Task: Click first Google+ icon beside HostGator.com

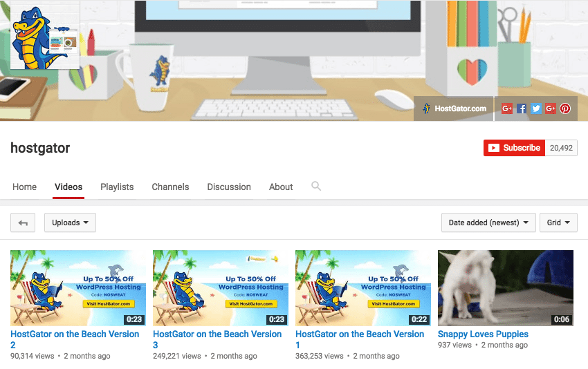Action: [507, 108]
